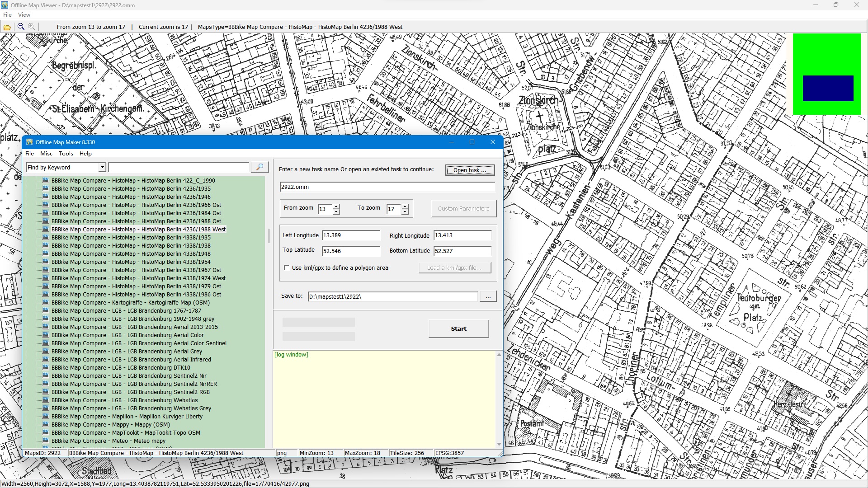The height and width of the screenshot is (488, 868).
Task: Select 'HistoMap Berlin 4236/1988 West' in list
Action: point(138,229)
